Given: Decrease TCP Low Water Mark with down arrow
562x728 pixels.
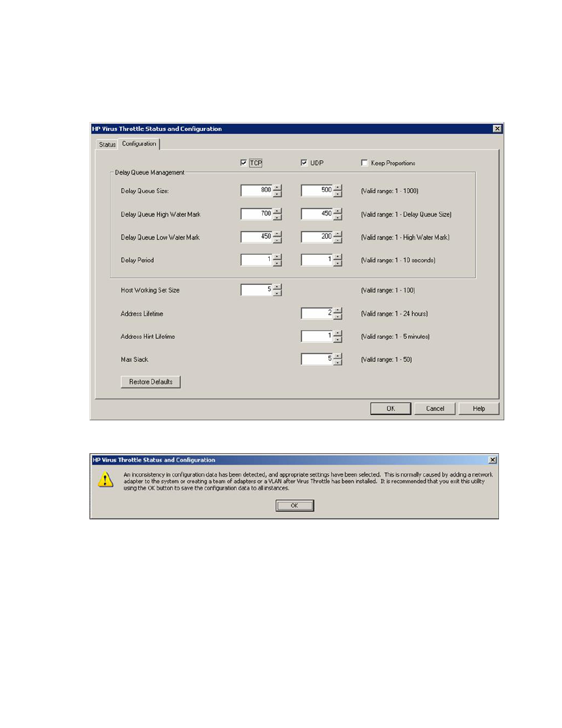Looking at the screenshot, I should pos(277,240).
